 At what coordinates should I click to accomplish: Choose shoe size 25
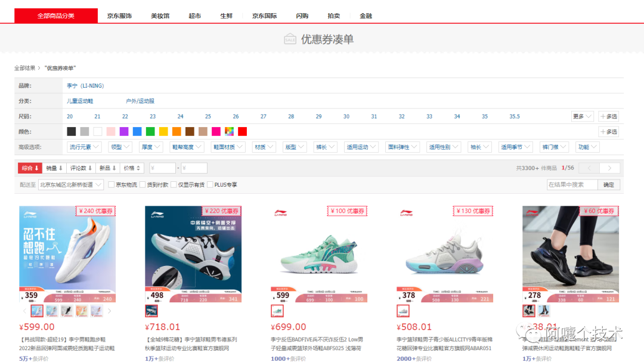(208, 116)
